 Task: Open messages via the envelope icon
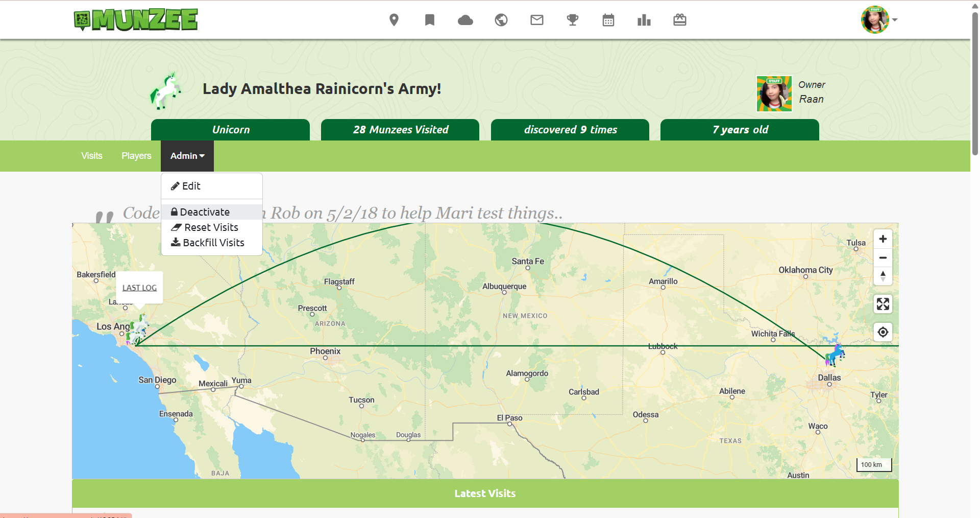(x=536, y=20)
